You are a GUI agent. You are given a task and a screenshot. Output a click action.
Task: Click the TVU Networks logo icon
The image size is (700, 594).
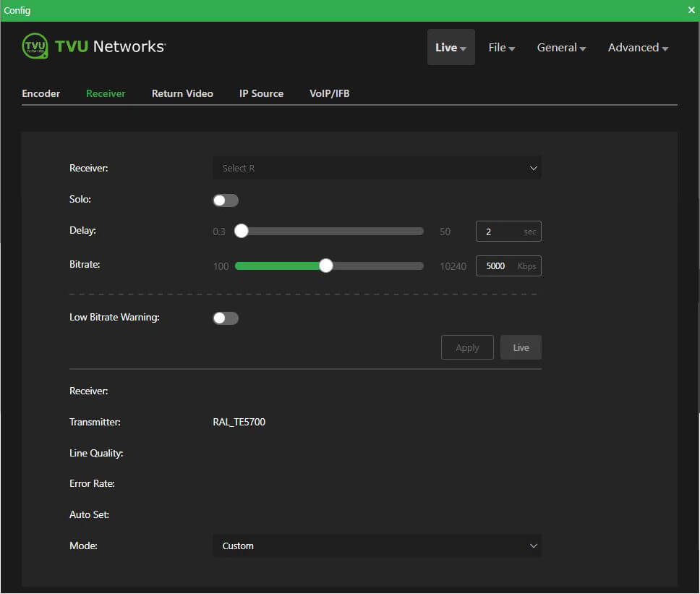(x=35, y=46)
